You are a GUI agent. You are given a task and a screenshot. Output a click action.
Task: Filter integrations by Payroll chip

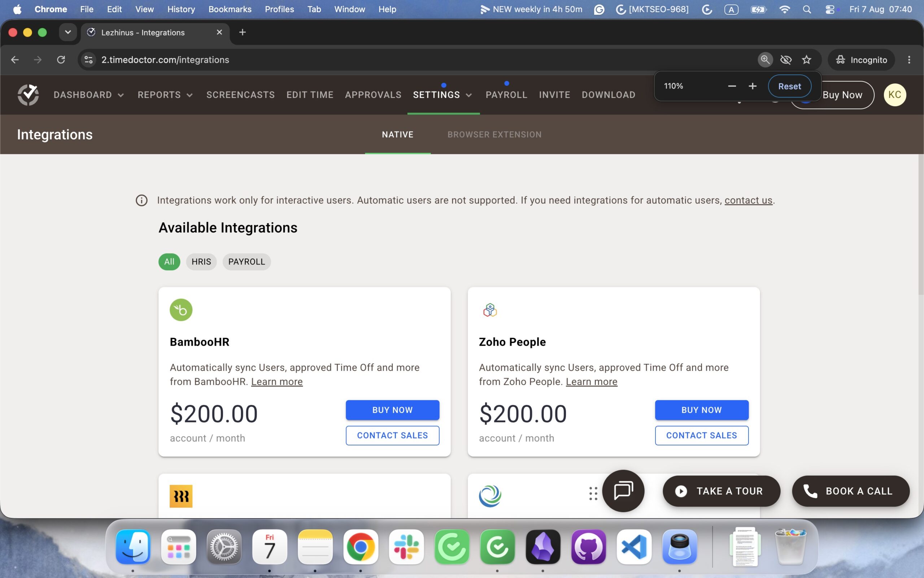pos(247,262)
